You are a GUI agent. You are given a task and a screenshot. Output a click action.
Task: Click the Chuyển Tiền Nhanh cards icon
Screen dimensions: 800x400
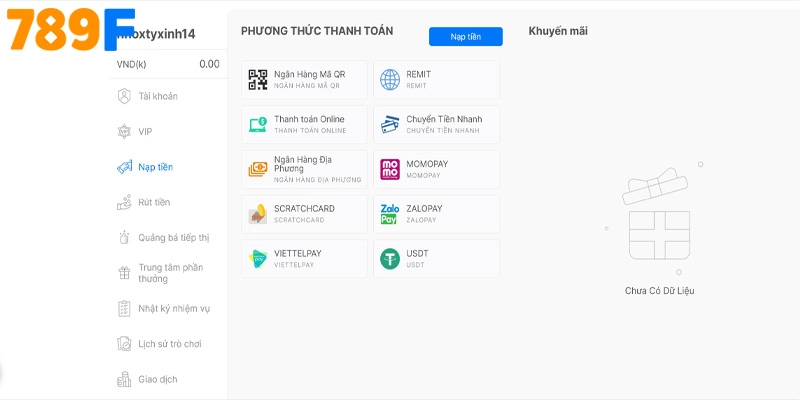[390, 124]
